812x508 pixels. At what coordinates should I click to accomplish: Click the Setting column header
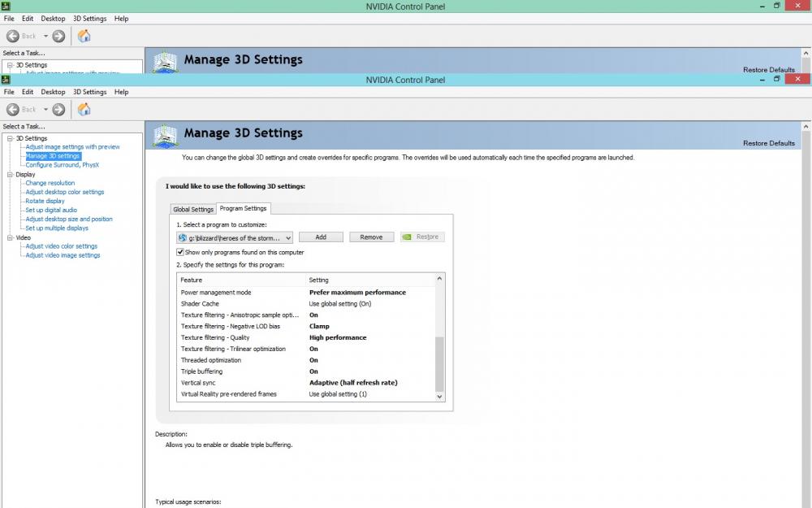(370, 280)
